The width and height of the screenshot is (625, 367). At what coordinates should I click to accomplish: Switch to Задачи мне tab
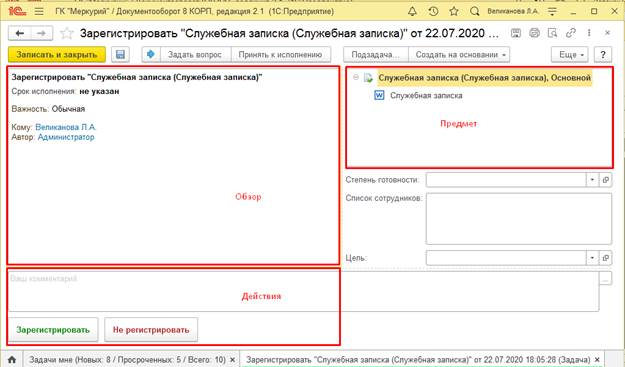coord(128,360)
